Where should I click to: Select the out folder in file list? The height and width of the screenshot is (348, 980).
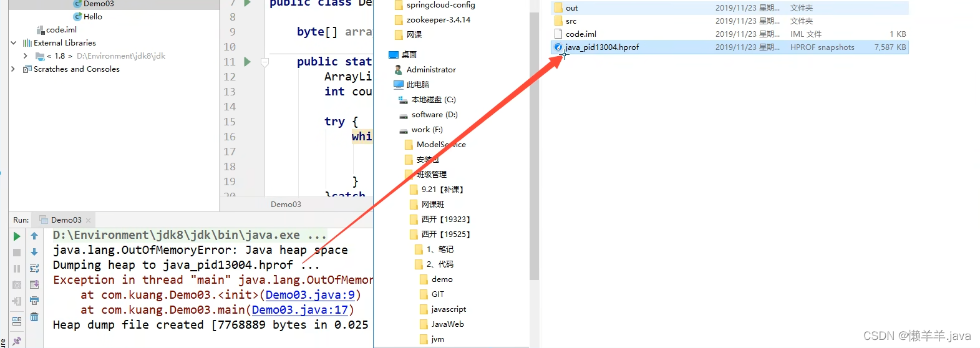click(x=730, y=8)
